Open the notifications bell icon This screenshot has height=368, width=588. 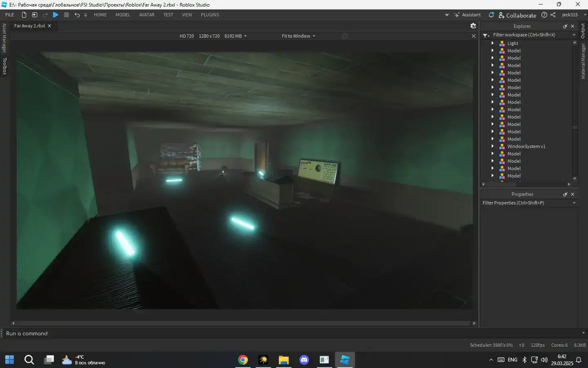[x=491, y=15]
